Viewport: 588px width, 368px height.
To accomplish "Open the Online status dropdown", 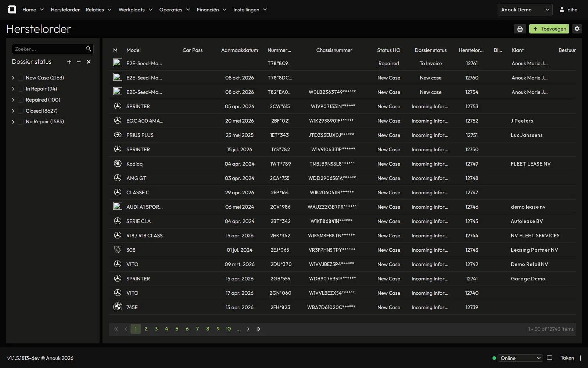I will pyautogui.click(x=520, y=358).
